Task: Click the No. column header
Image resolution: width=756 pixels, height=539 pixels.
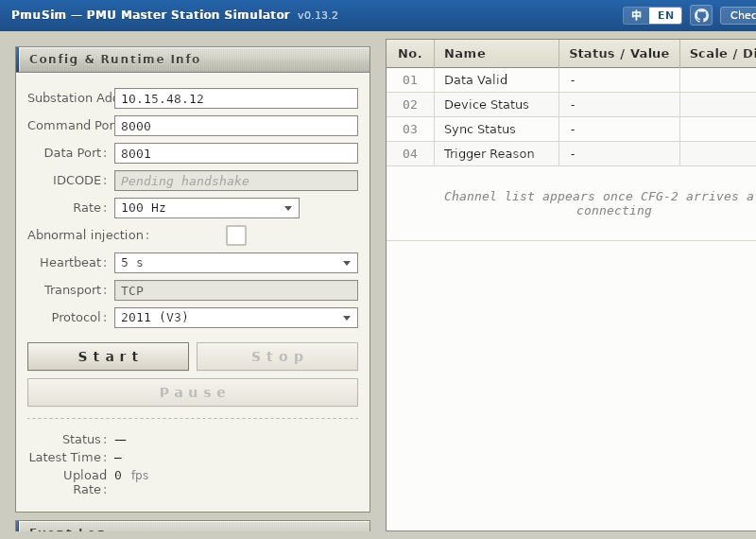Action: point(410,54)
